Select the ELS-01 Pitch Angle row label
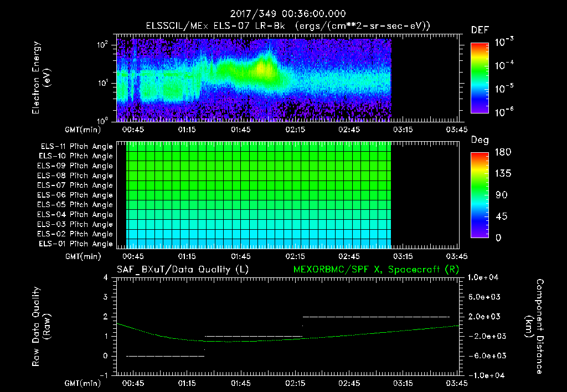 (76, 244)
